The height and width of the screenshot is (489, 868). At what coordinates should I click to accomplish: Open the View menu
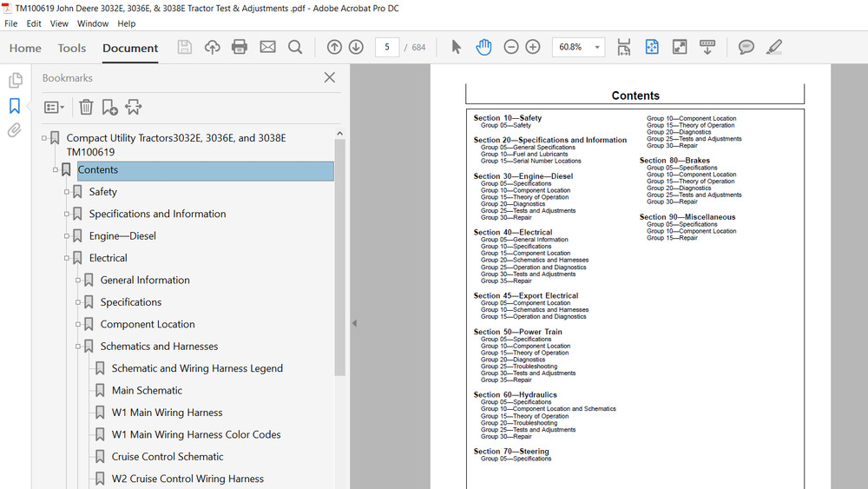pyautogui.click(x=59, y=23)
